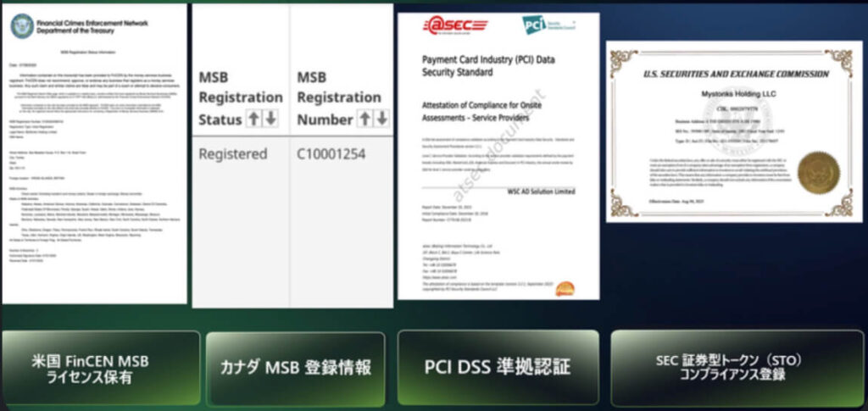Viewport: 868px width, 411px height.
Task: Open the FinCEN MSB registration document thumbnail
Action: pos(95,153)
